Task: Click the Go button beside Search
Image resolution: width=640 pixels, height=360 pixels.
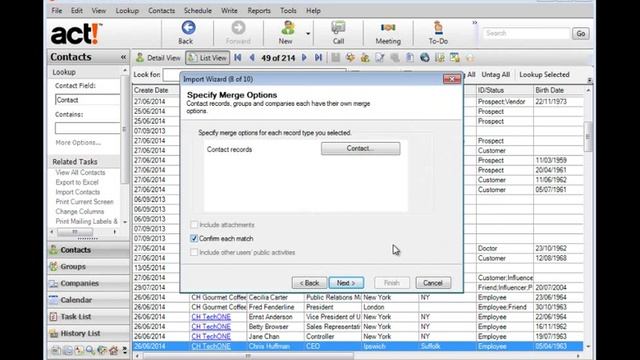Action: tap(581, 33)
